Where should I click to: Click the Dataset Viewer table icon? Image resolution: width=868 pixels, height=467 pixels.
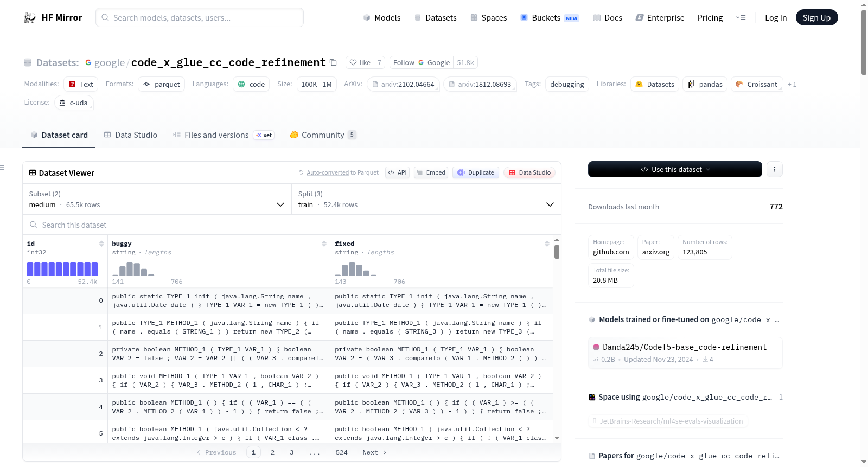coord(33,172)
